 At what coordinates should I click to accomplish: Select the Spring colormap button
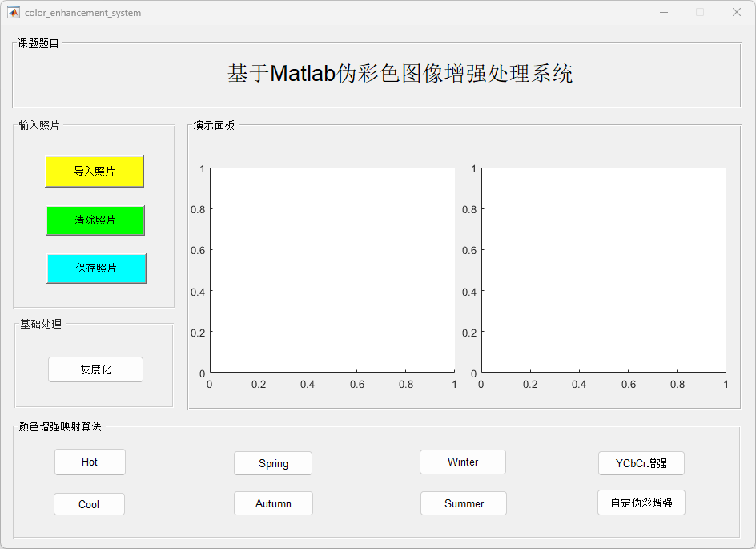tap(273, 463)
